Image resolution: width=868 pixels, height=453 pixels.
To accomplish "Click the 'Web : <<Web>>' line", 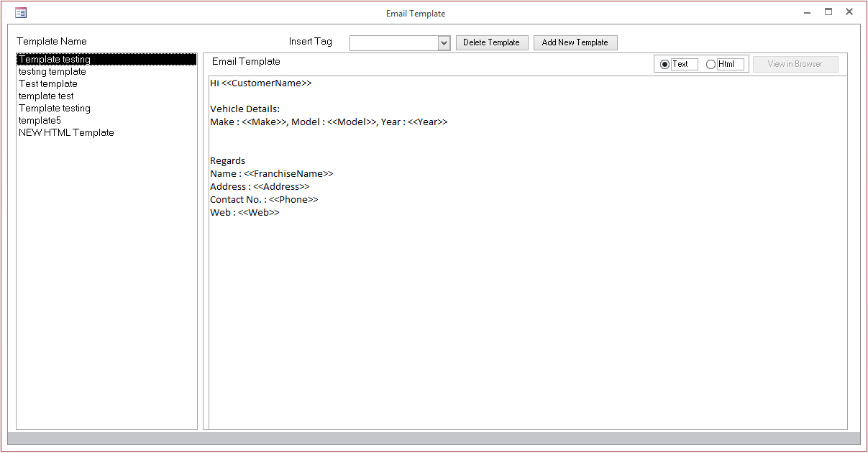I will click(245, 213).
